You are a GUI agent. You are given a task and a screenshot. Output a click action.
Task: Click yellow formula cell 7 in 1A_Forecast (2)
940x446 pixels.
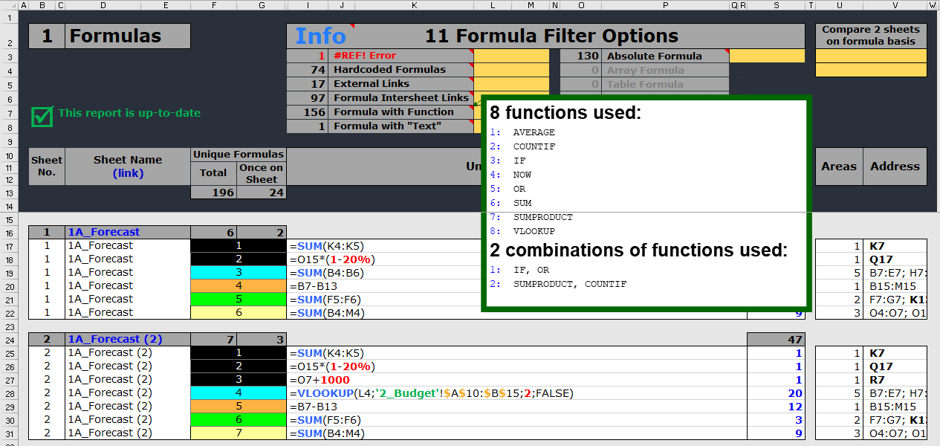click(x=238, y=434)
